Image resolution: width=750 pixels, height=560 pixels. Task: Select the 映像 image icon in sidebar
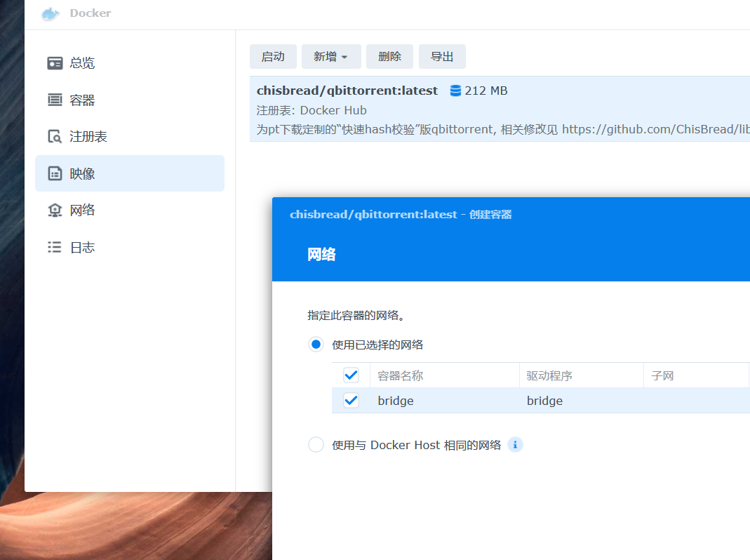[55, 173]
